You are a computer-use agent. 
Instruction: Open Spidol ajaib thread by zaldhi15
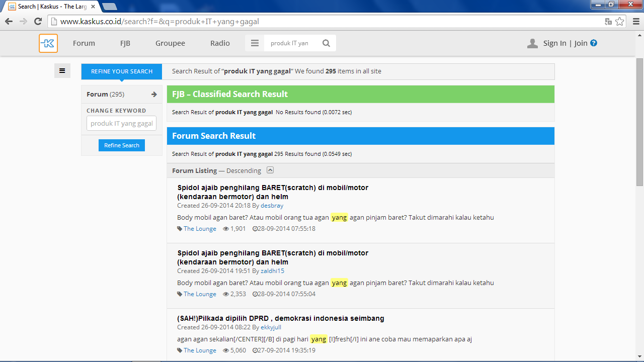click(x=273, y=257)
